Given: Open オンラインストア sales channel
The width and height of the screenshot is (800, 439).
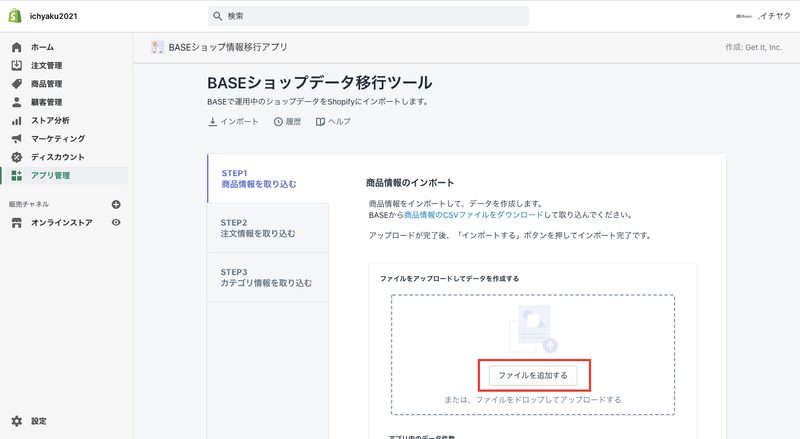Looking at the screenshot, I should pyautogui.click(x=62, y=223).
